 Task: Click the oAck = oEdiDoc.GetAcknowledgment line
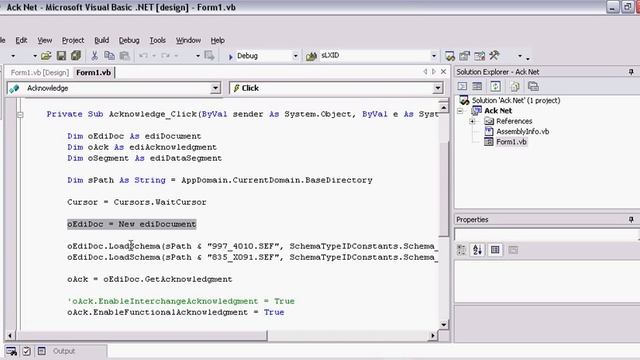coord(150,279)
